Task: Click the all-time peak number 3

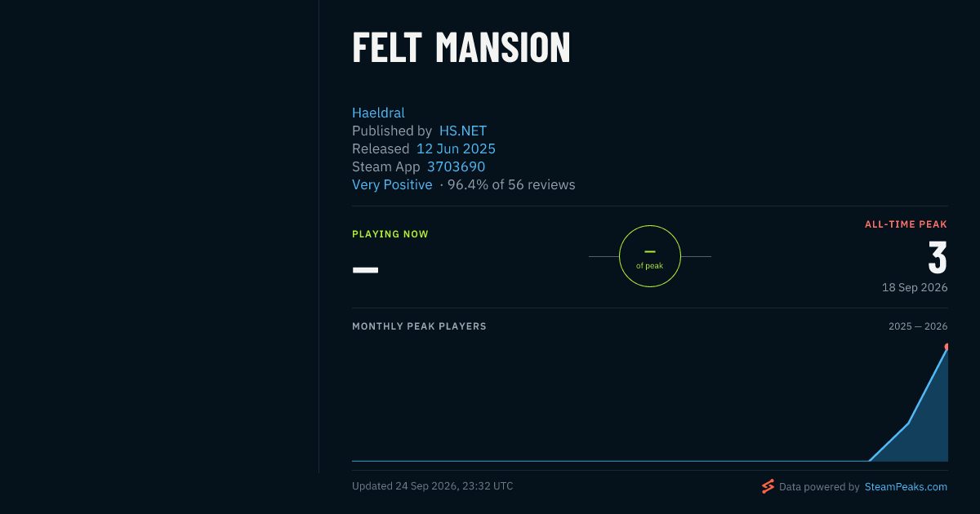Action: click(x=938, y=258)
